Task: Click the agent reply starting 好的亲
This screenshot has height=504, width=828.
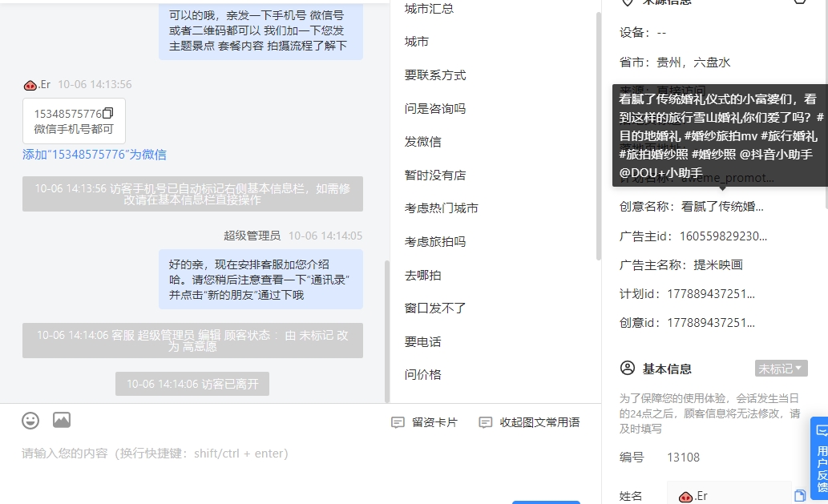Action: (x=261, y=279)
